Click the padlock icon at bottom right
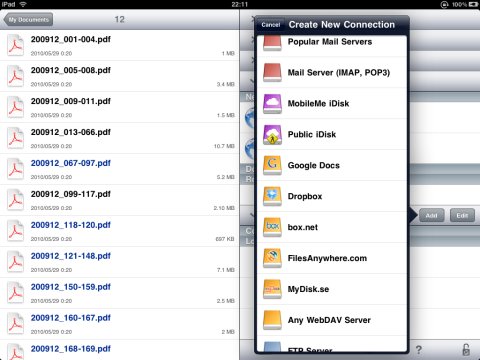Viewport: 480px width, 360px height. 466,350
